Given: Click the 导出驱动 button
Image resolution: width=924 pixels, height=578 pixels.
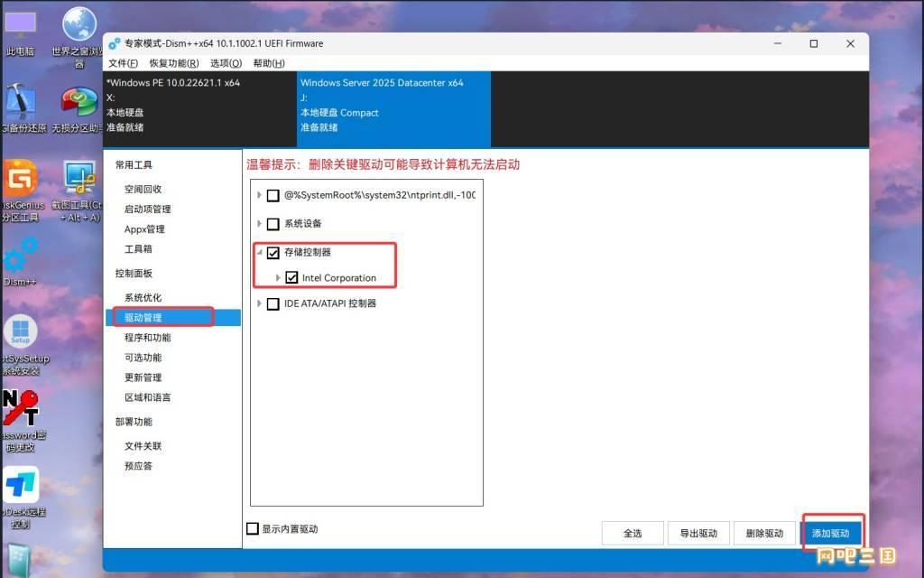Looking at the screenshot, I should [698, 533].
